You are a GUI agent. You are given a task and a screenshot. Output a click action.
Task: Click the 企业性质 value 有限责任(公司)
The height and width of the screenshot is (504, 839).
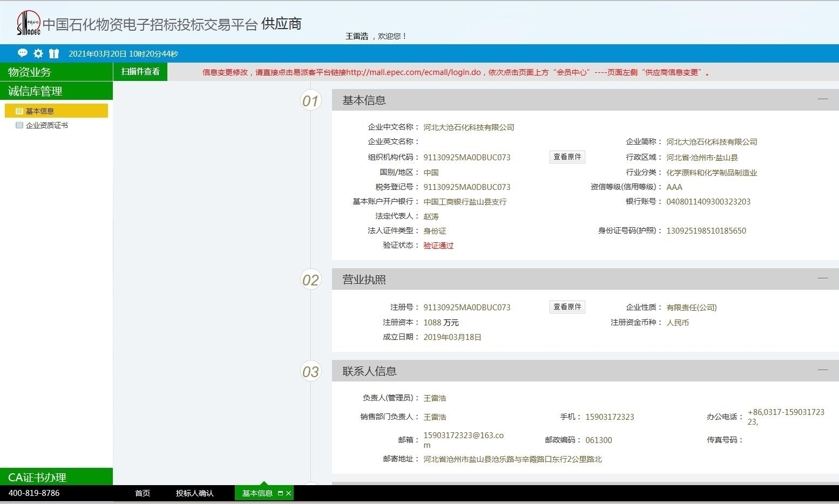(x=692, y=308)
